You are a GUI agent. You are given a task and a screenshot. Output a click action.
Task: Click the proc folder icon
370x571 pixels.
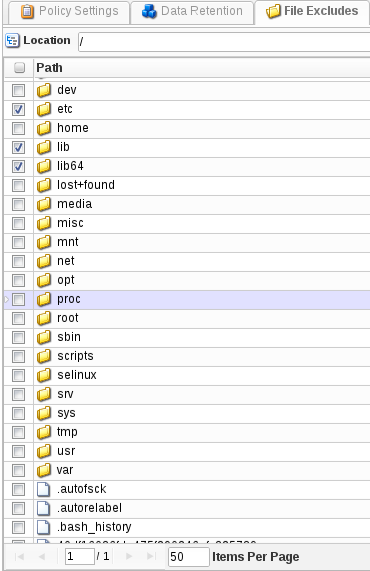[x=44, y=299]
